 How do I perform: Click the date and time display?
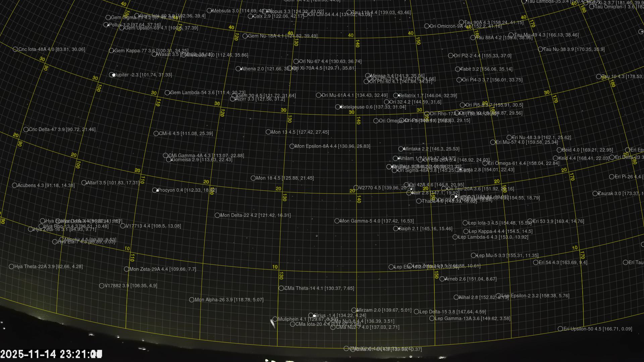pos(51,354)
